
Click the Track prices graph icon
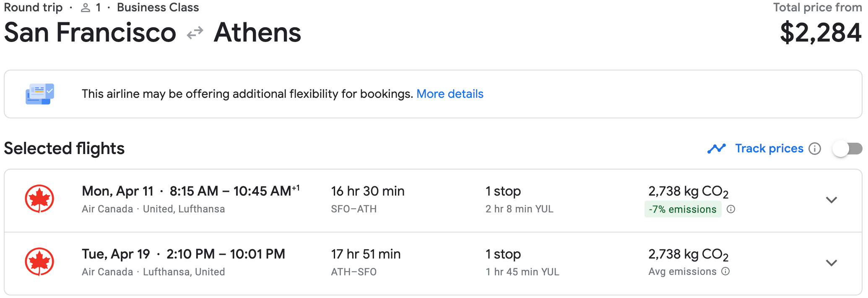(716, 149)
